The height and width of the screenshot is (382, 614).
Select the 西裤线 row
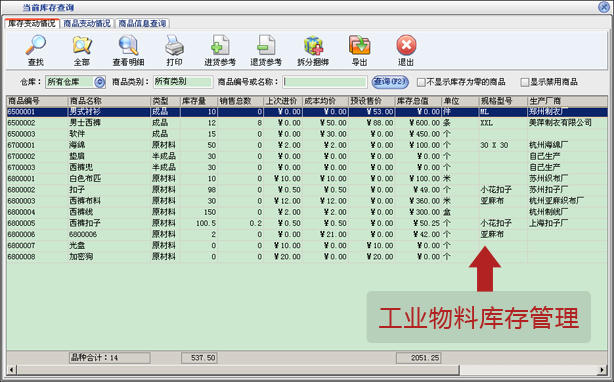click(307, 212)
